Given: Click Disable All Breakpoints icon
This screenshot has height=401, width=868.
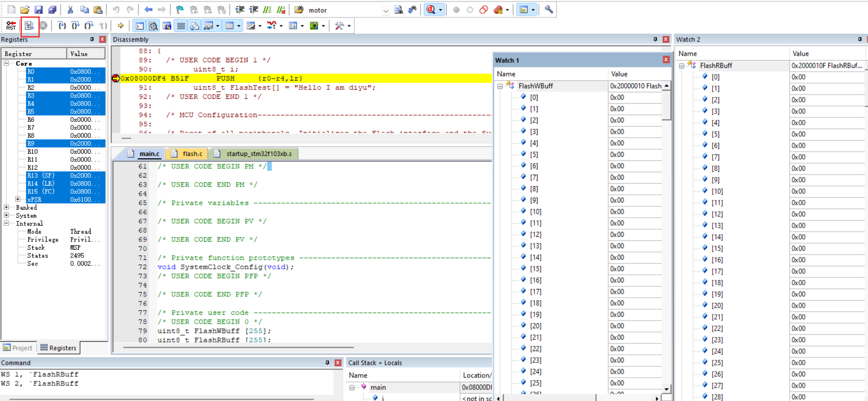Looking at the screenshot, I should click(484, 10).
